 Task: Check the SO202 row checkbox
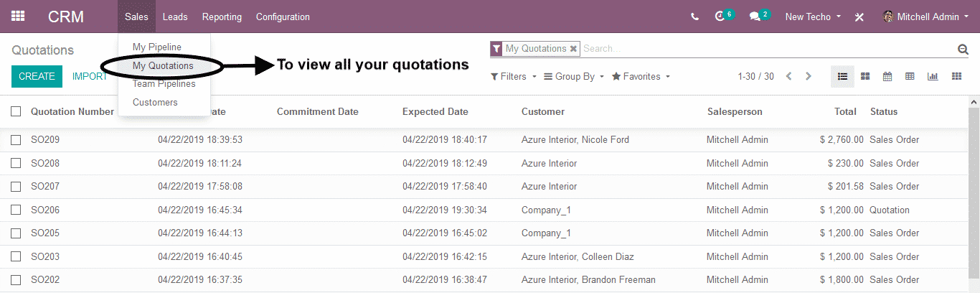pos(16,280)
